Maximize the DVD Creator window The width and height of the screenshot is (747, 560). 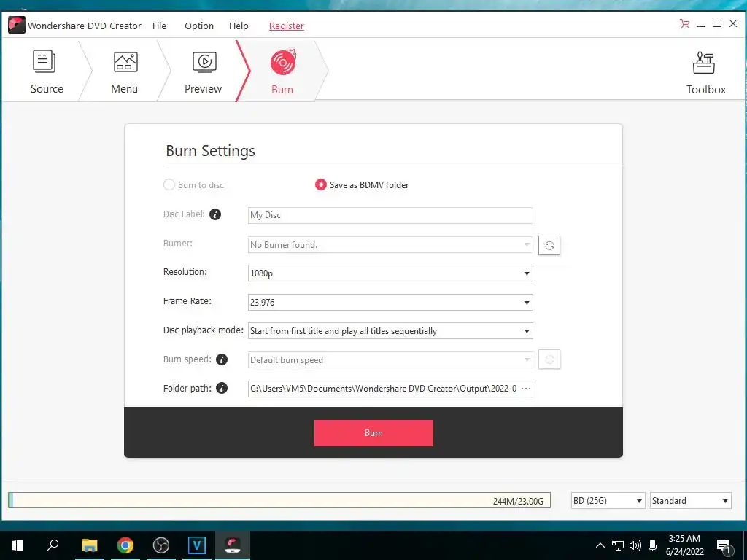717,23
